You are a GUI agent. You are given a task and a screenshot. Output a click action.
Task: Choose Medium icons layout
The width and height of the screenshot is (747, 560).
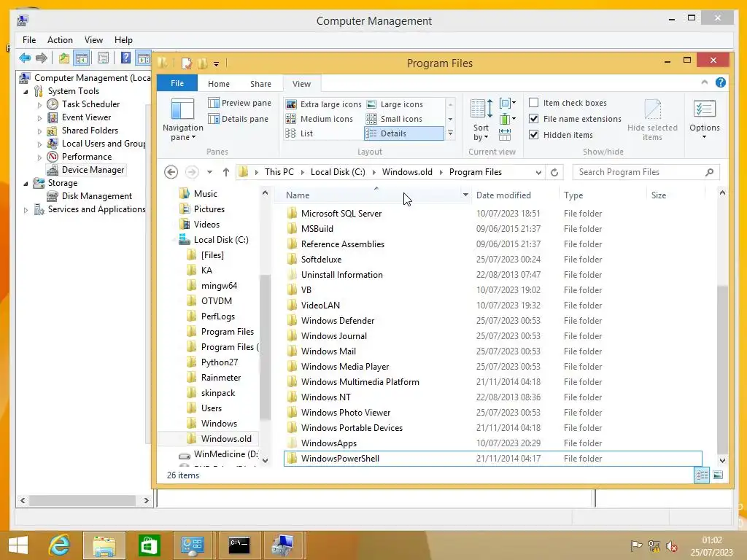[320, 119]
